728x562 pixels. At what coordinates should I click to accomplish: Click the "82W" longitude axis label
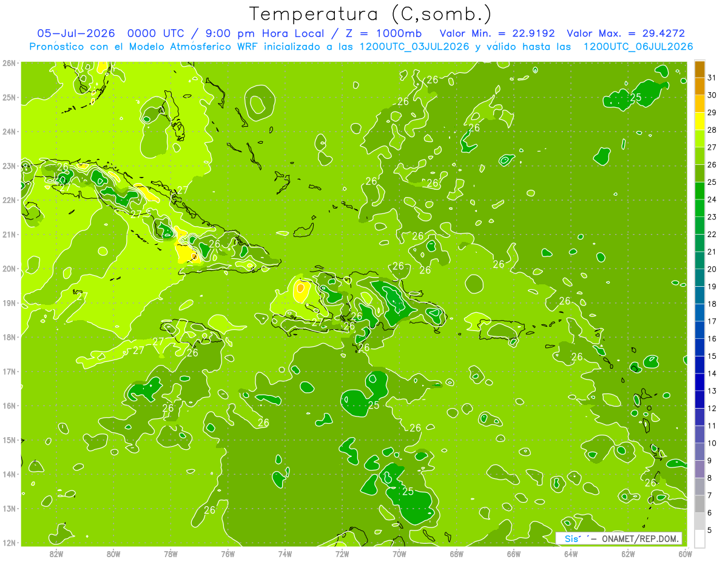56,554
